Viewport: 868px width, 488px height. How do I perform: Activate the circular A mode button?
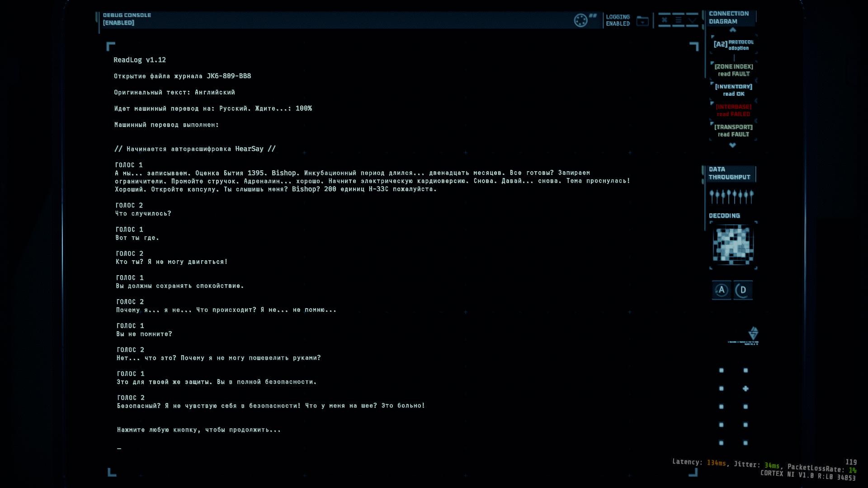pos(722,290)
